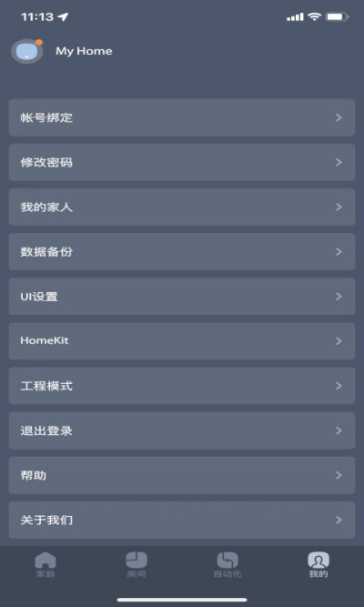Open UI设置 menu entry
Screen dimensions: 364x607
tap(182, 296)
